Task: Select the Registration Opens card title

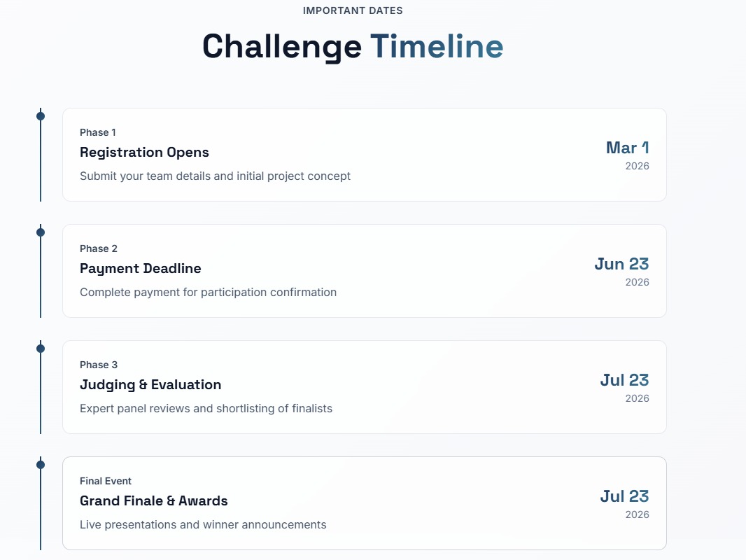Action: [144, 153]
